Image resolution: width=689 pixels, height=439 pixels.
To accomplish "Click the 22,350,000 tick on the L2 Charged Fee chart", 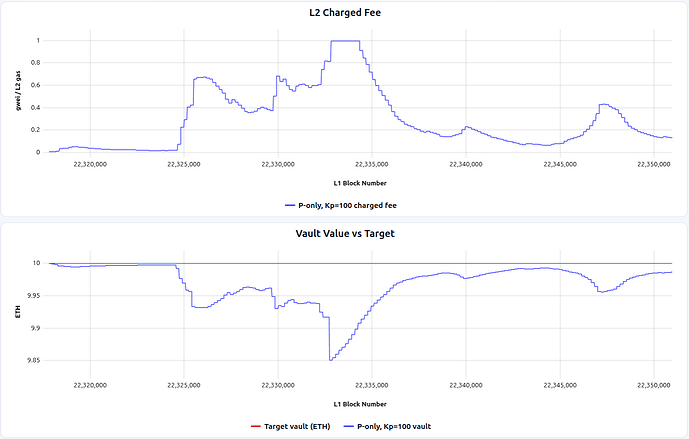I will 654,165.
